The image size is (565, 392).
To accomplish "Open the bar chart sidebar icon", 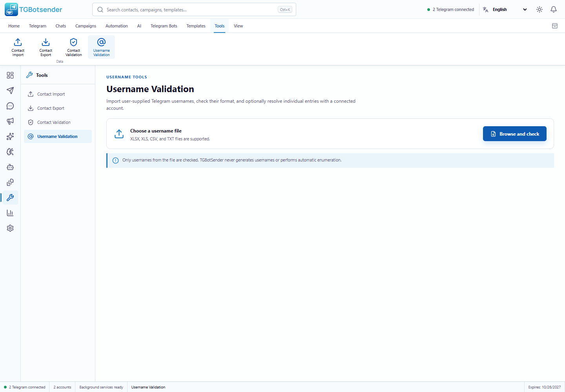I will pos(10,213).
